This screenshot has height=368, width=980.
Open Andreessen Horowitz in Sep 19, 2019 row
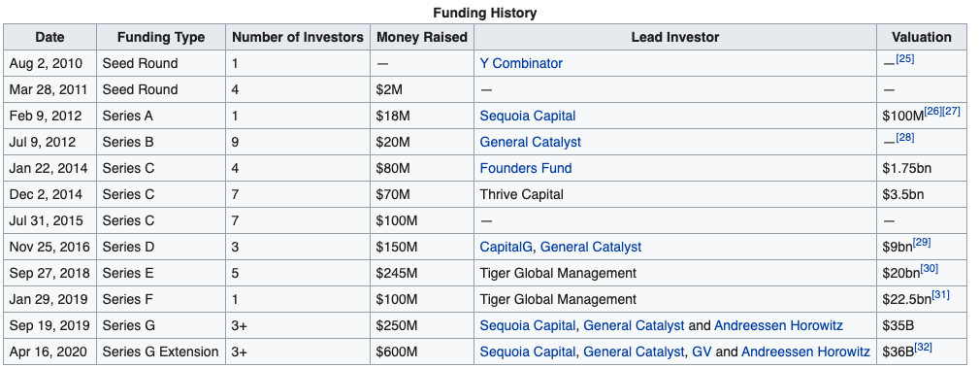click(x=778, y=325)
